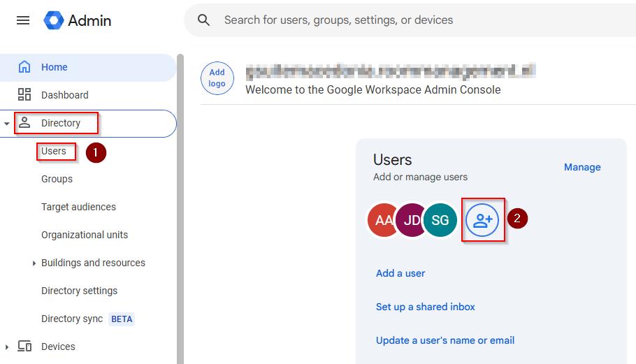Click the add user icon button
Viewport: 636px width, 364px height.
click(483, 220)
